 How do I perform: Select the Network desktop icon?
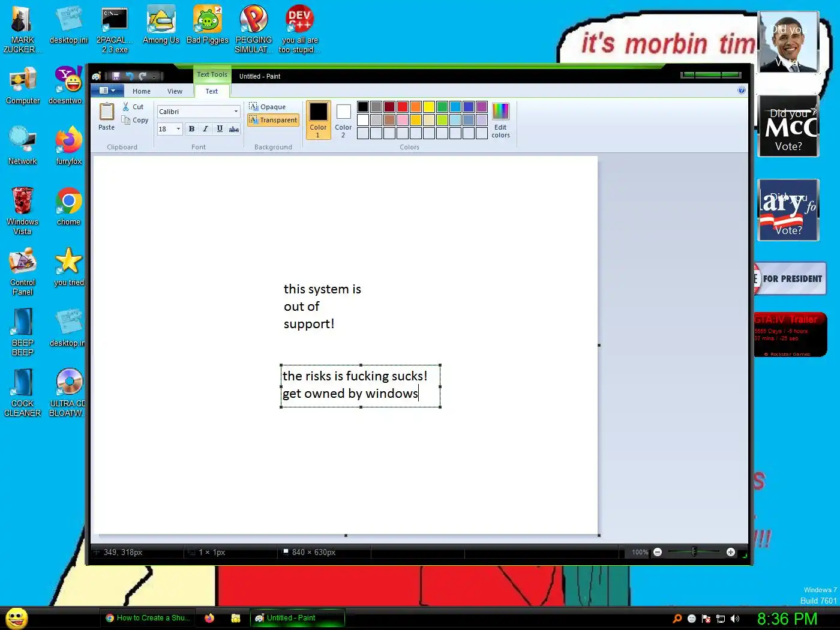click(x=23, y=146)
